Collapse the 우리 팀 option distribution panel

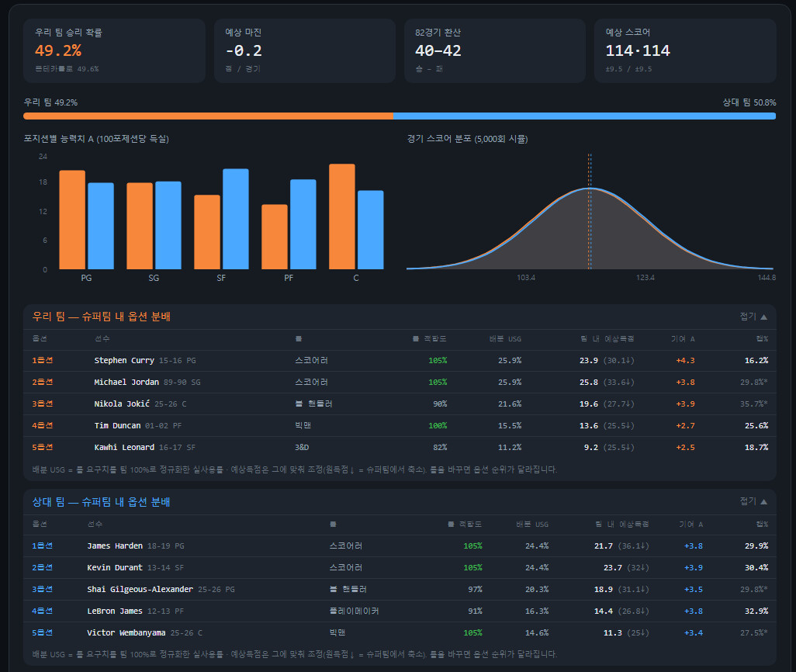[753, 317]
